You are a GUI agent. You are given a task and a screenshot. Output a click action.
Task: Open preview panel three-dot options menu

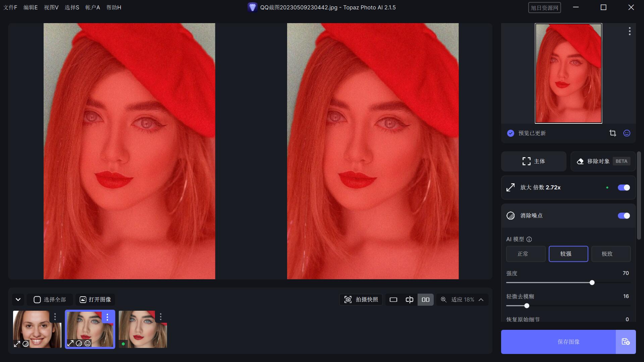pyautogui.click(x=630, y=31)
